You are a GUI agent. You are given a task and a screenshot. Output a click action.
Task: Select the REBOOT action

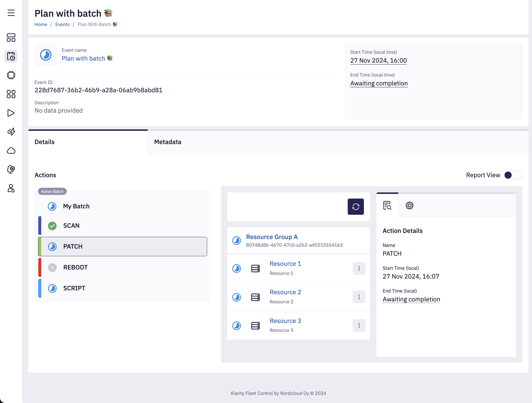coord(75,267)
